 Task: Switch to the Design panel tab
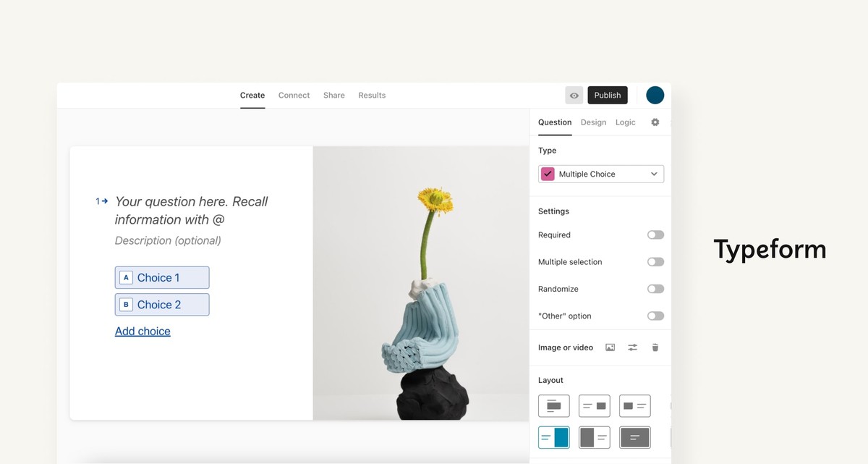pyautogui.click(x=593, y=122)
